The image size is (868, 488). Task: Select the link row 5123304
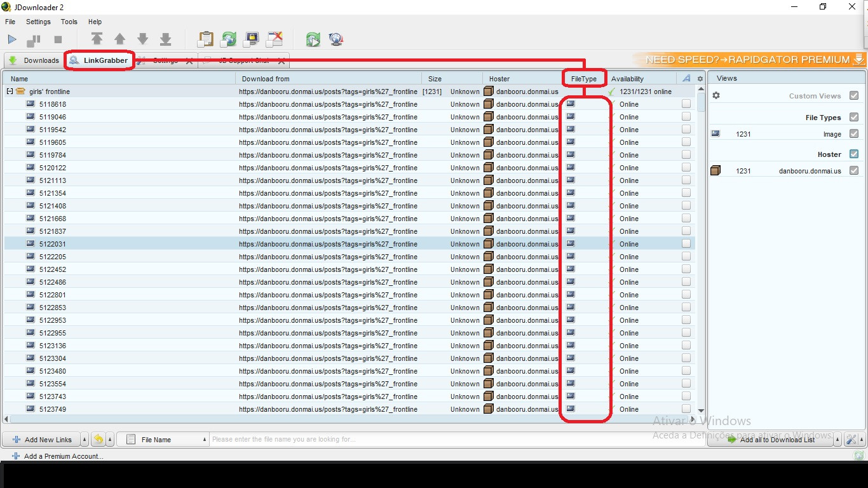[x=349, y=358]
